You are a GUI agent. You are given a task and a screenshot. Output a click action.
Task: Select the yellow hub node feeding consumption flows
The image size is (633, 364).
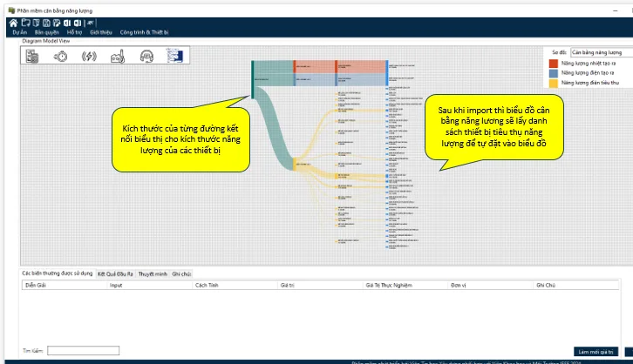(x=295, y=165)
